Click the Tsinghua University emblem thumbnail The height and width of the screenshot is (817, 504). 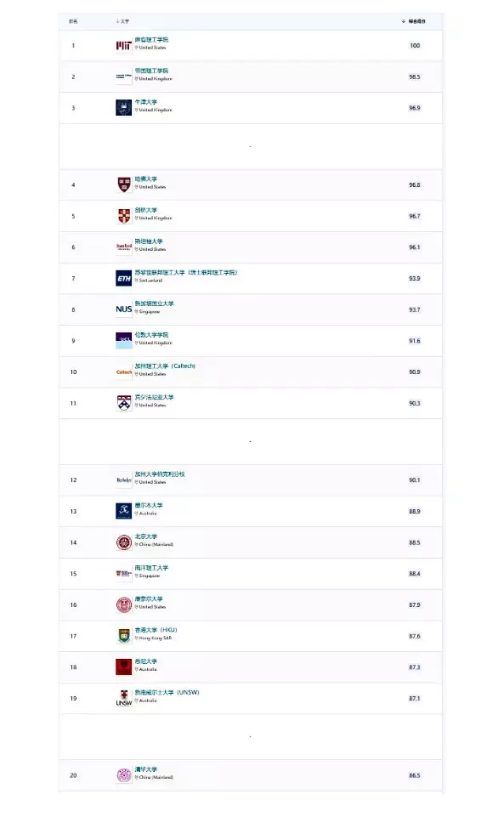point(123,775)
